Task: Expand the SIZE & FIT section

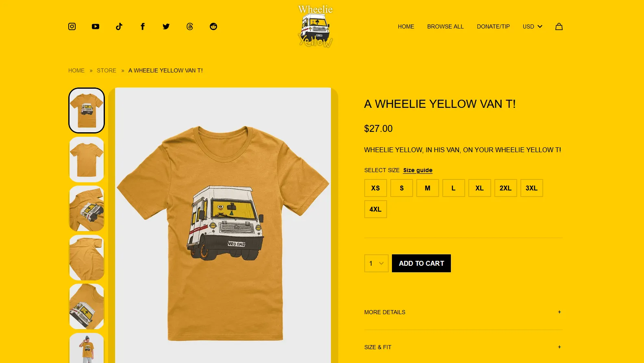Action: point(463,347)
